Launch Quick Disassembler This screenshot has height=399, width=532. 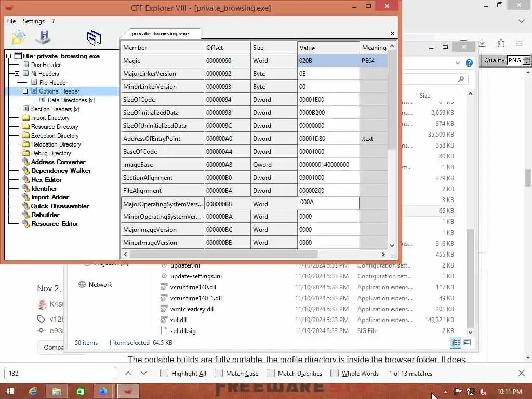point(60,206)
